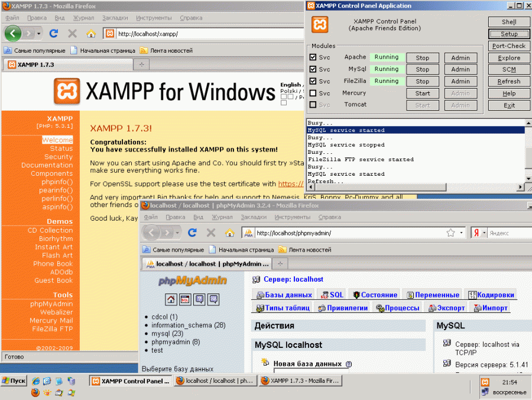Launch Firefox from the quick launch bar

(x=35, y=392)
